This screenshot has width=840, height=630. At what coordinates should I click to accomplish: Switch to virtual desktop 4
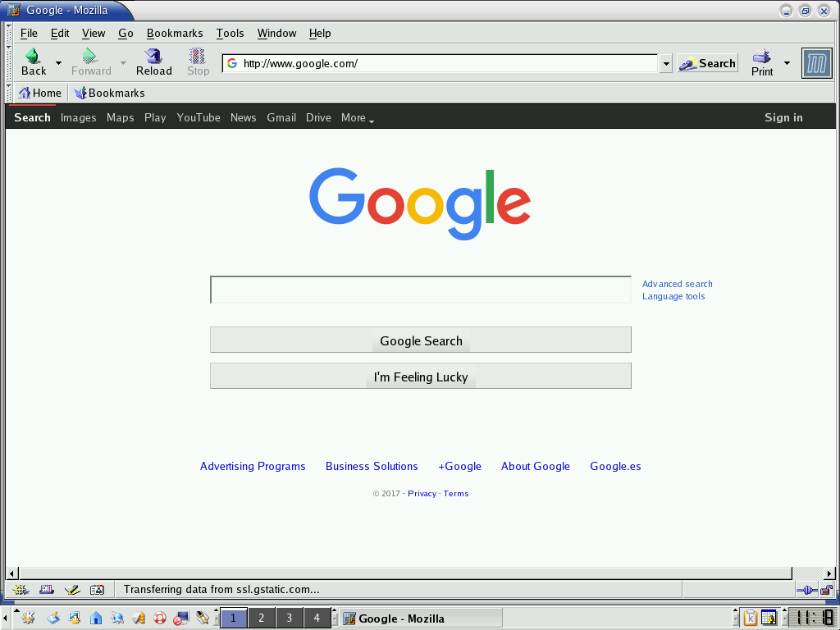point(317,618)
